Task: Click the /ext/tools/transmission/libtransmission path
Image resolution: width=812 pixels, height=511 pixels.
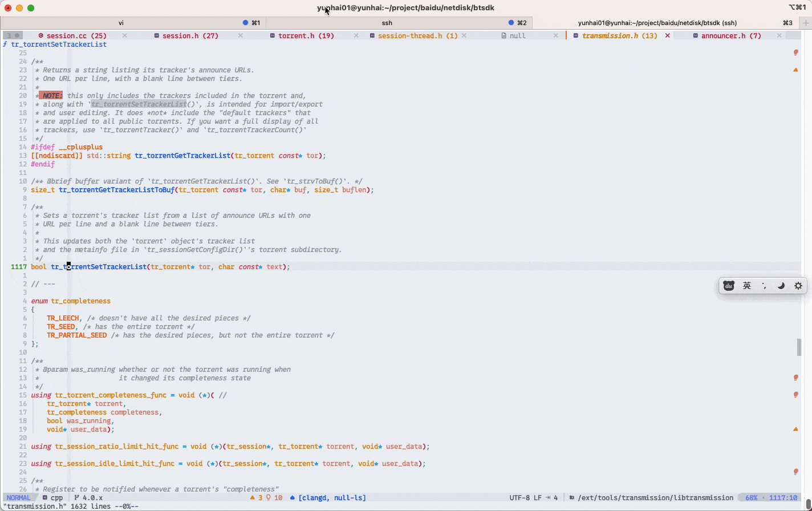Action: (x=656, y=498)
